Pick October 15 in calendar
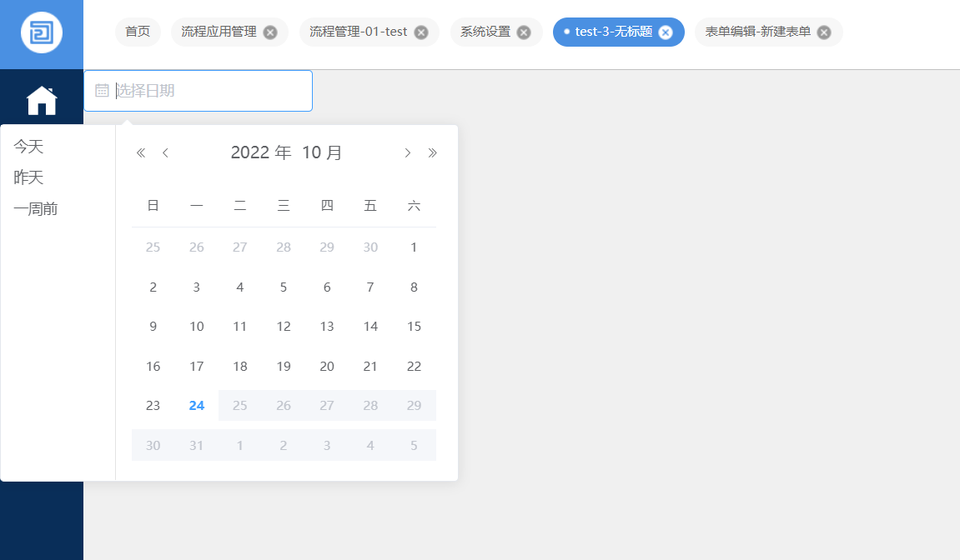Viewport: 960px width, 560px height. [414, 327]
